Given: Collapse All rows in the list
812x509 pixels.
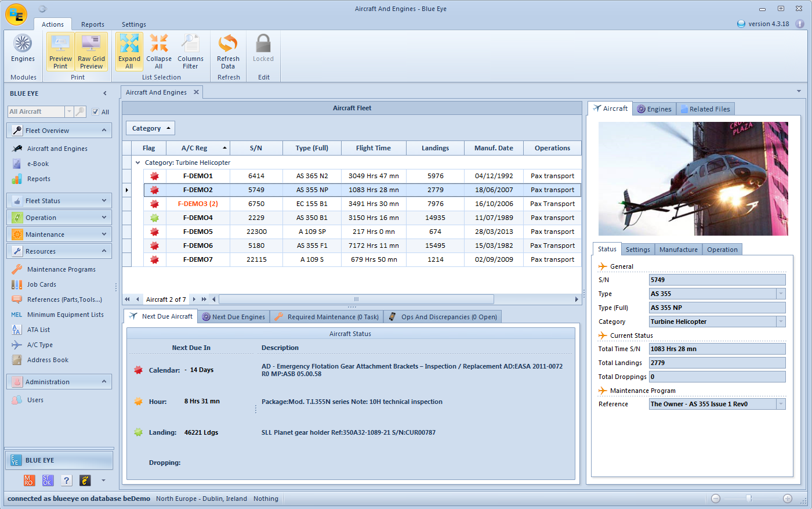Looking at the screenshot, I should (159, 50).
